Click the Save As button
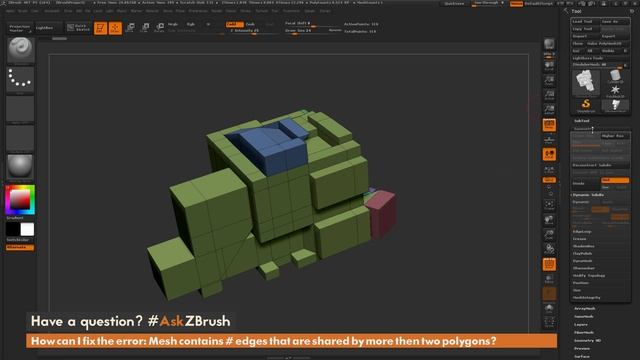This screenshot has height=360, width=640. [615, 21]
